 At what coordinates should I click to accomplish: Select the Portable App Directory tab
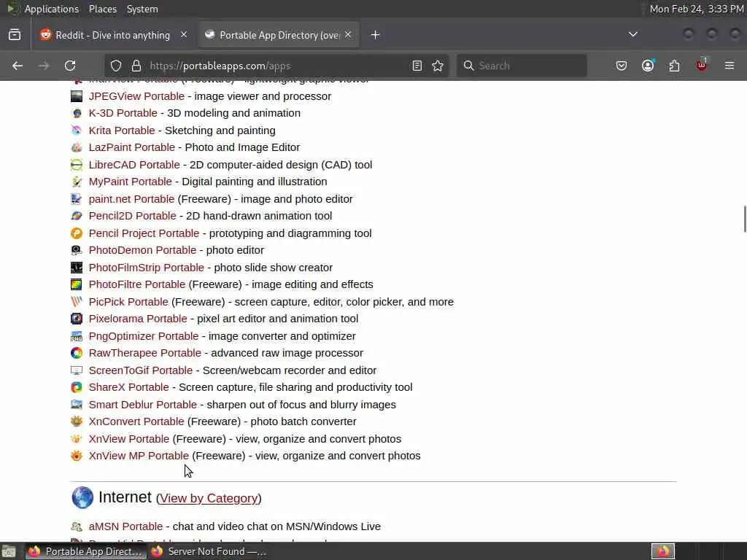pos(279,35)
